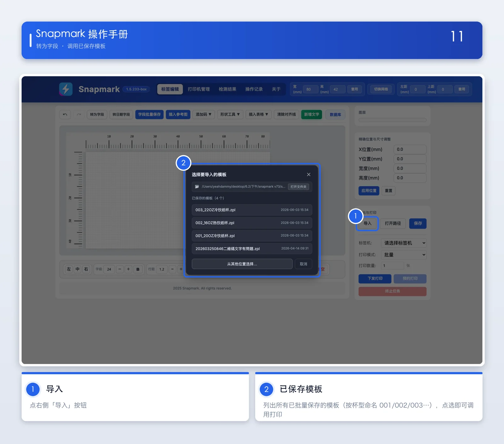The width and height of the screenshot is (504, 444).
Task: Click the redo arrow icon
Action: click(x=79, y=115)
